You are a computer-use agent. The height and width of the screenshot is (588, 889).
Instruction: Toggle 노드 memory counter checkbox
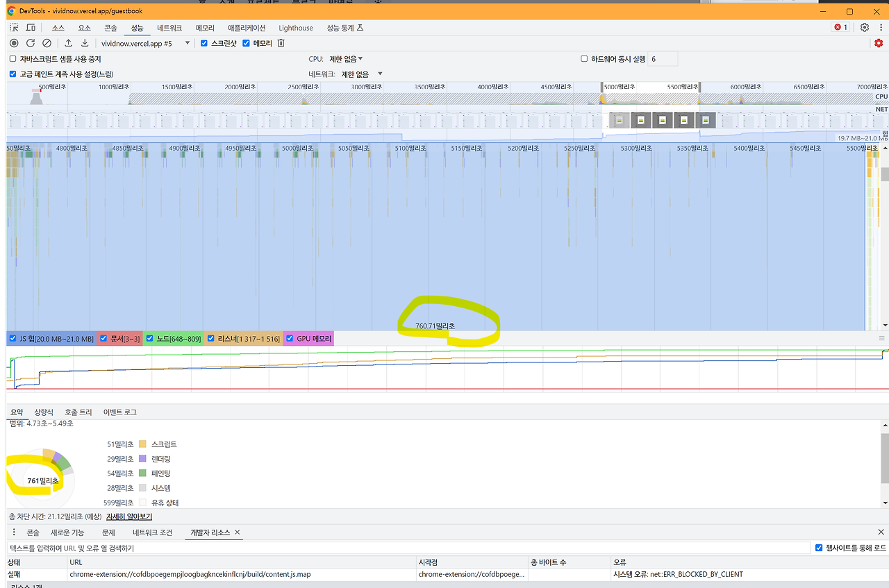tap(150, 338)
